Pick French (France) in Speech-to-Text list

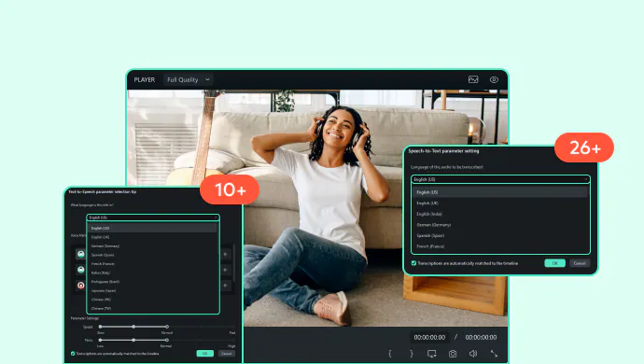(x=500, y=246)
